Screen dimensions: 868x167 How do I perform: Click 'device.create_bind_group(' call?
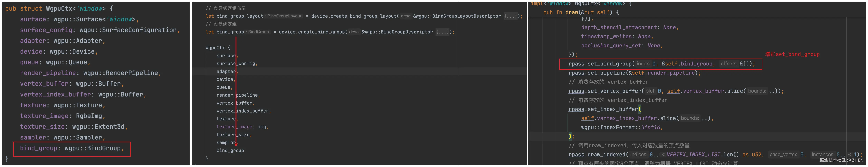pos(313,32)
